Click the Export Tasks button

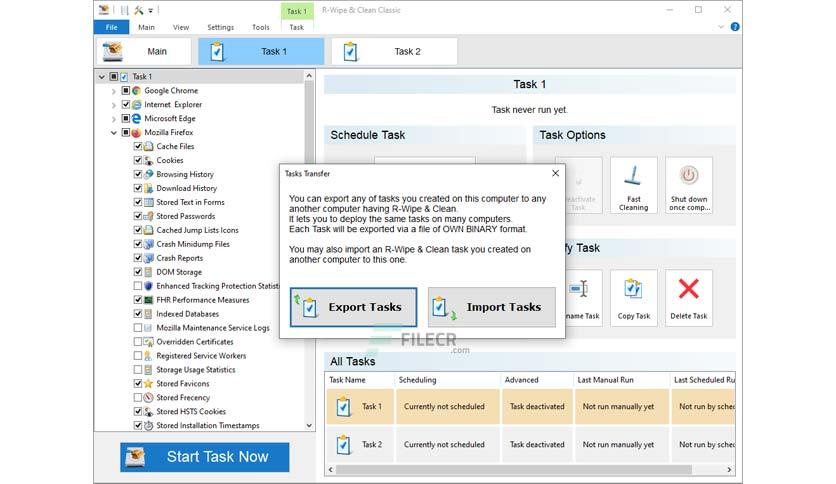click(x=353, y=307)
